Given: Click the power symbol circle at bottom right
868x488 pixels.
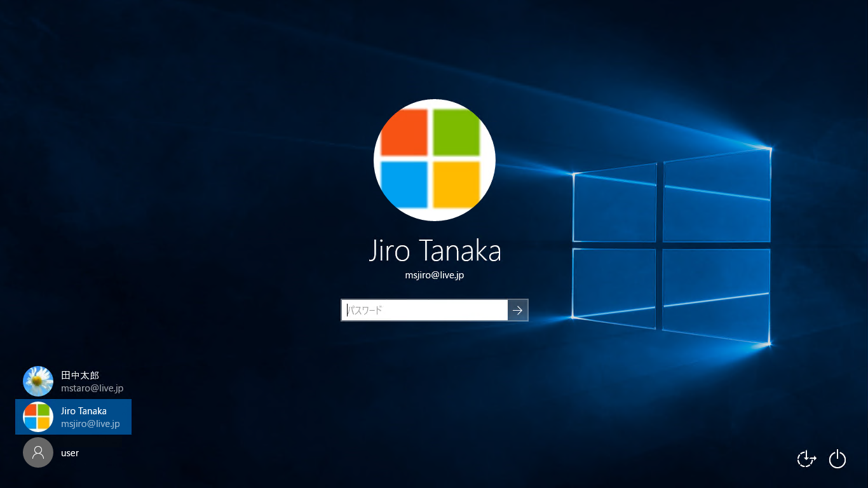Looking at the screenshot, I should coord(837,459).
